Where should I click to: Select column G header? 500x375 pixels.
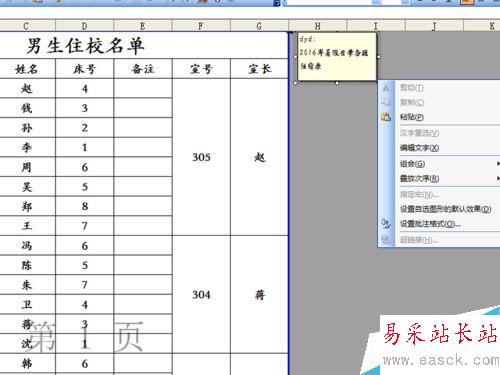[259, 26]
